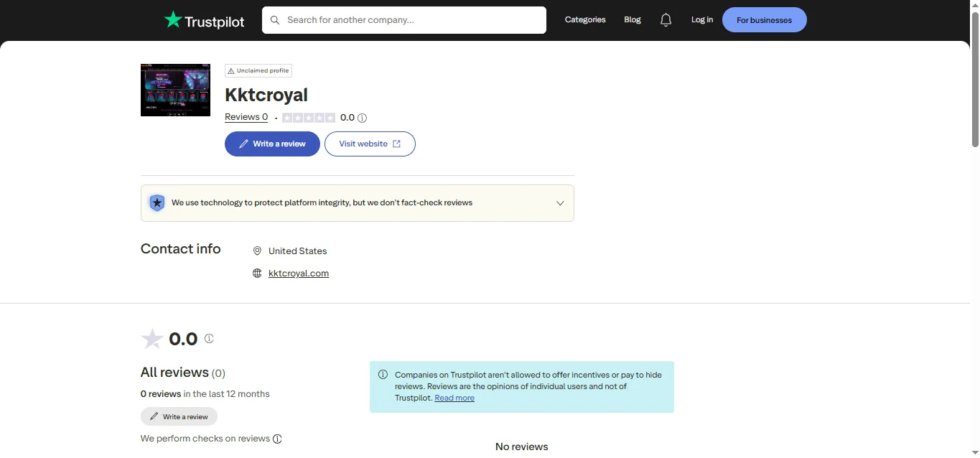Viewport: 980px width, 458px height.
Task: Click the Read more link
Action: [454, 398]
